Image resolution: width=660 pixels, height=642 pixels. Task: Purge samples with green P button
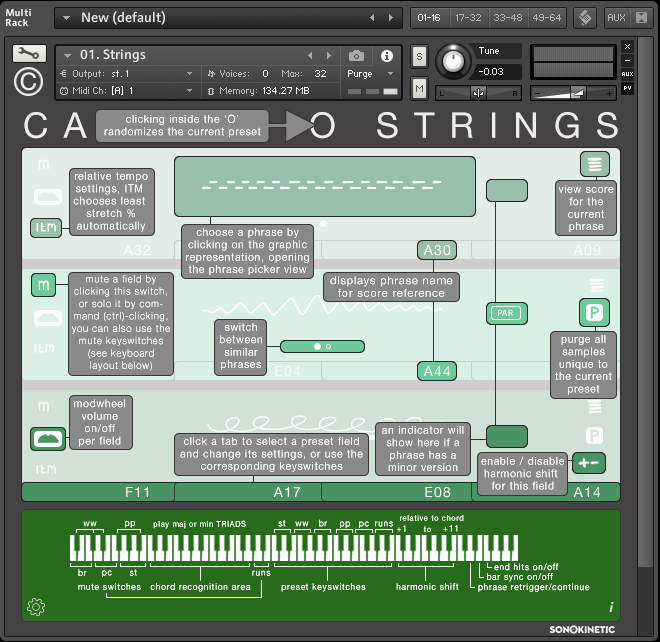pyautogui.click(x=594, y=312)
